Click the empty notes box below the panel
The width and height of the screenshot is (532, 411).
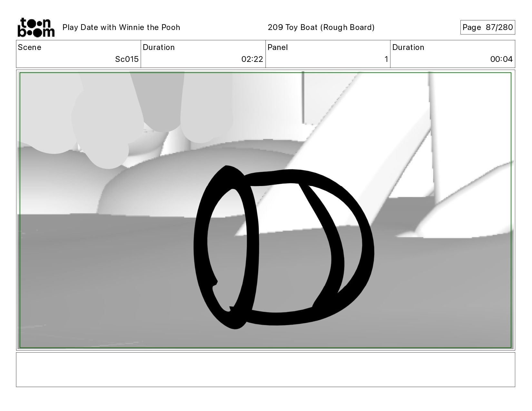(265, 369)
